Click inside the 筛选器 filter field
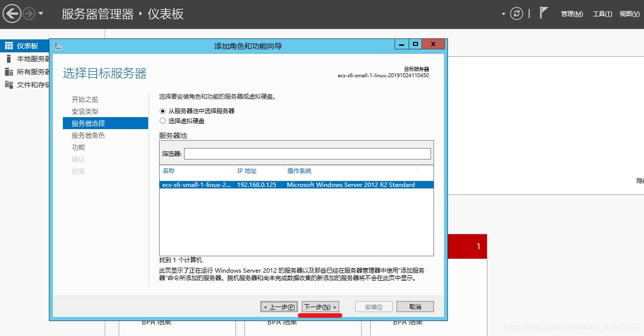This screenshot has height=336, width=644. [x=307, y=154]
